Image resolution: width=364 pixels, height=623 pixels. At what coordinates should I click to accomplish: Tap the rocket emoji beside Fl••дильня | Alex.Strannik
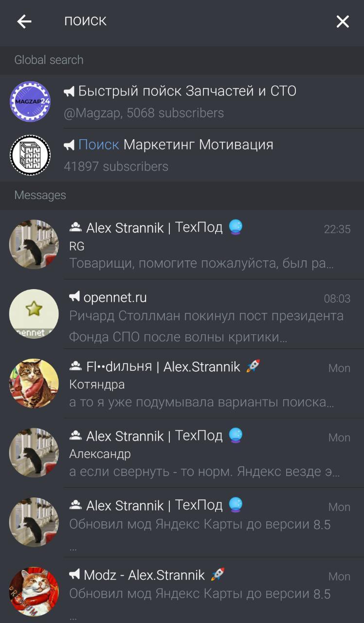point(253,366)
